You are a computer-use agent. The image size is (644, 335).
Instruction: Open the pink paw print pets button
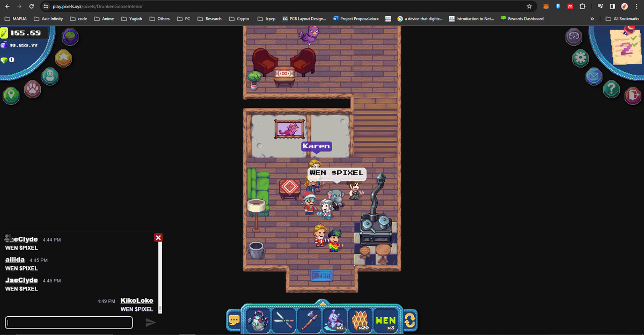(x=32, y=88)
